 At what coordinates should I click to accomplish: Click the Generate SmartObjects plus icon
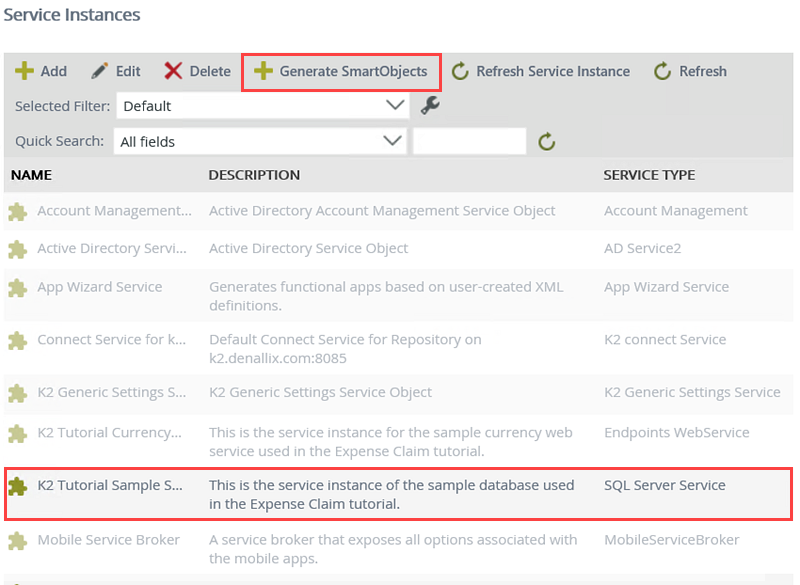(x=263, y=71)
